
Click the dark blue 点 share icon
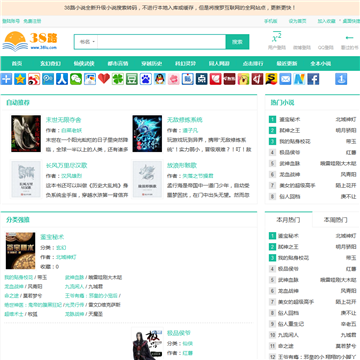point(202,79)
